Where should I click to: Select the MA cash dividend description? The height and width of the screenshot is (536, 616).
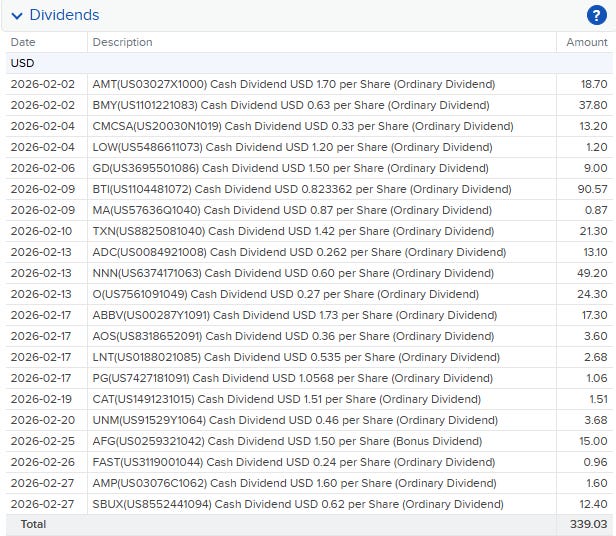[292, 210]
